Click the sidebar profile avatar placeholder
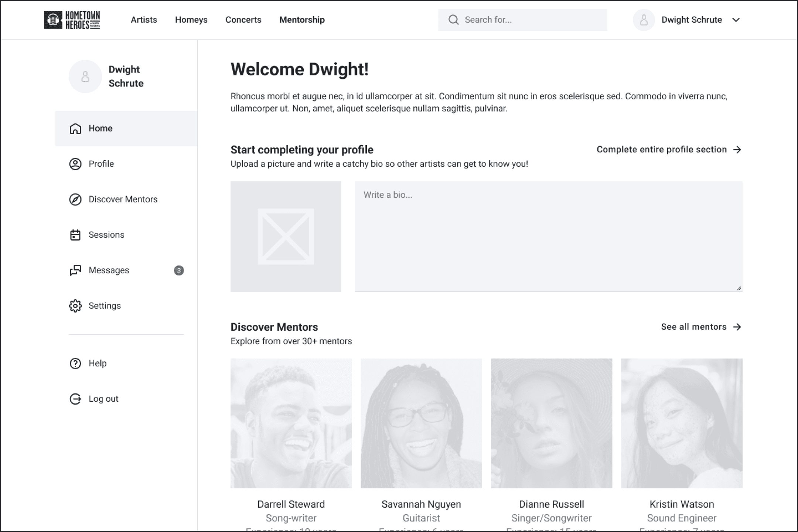Image resolution: width=798 pixels, height=532 pixels. point(85,76)
